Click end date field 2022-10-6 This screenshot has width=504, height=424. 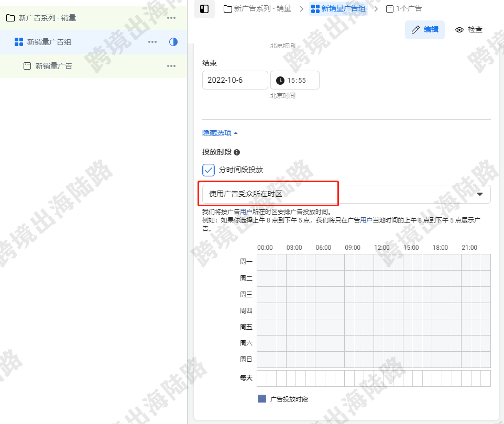(235, 80)
